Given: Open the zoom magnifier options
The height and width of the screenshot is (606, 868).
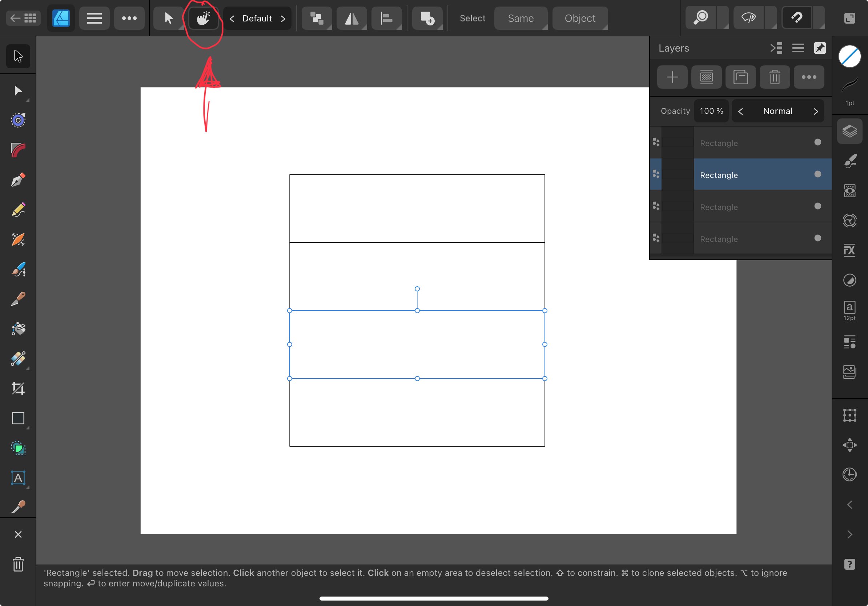Looking at the screenshot, I should [x=701, y=18].
